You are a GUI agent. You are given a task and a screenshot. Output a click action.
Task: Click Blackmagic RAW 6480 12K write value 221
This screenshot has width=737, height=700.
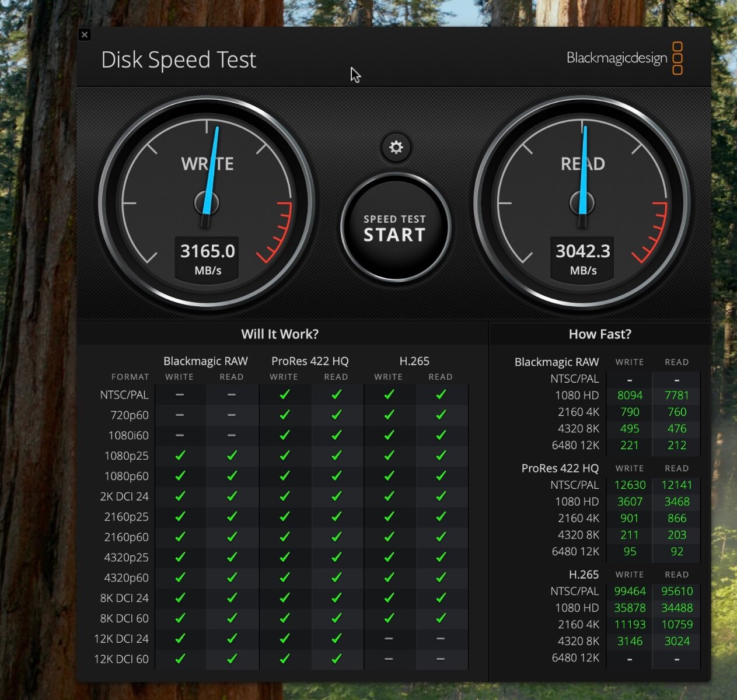tap(630, 445)
